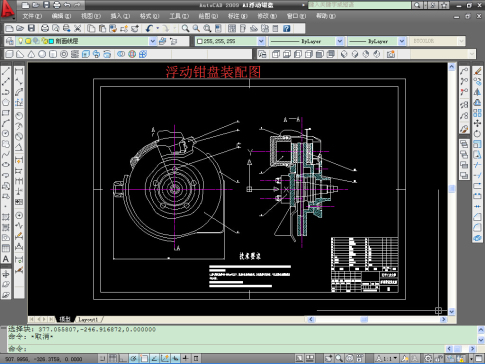
Task: Open the Table tool in Draw toolbar
Action: point(6,248)
